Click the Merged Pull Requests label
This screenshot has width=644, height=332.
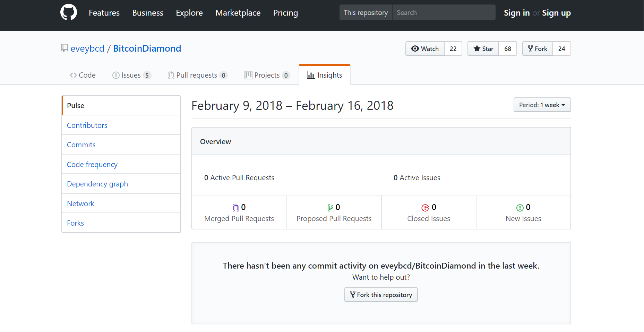(239, 219)
